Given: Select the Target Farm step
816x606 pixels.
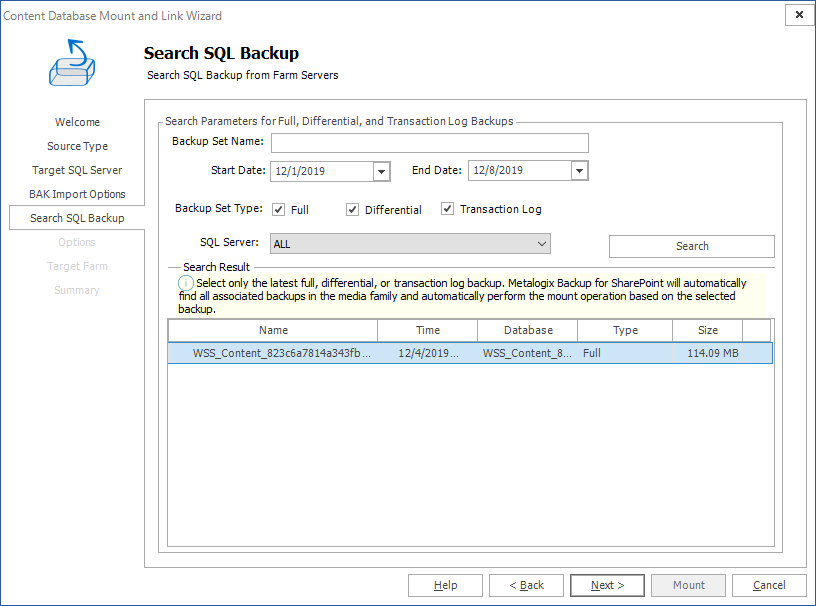Looking at the screenshot, I should coord(77,266).
